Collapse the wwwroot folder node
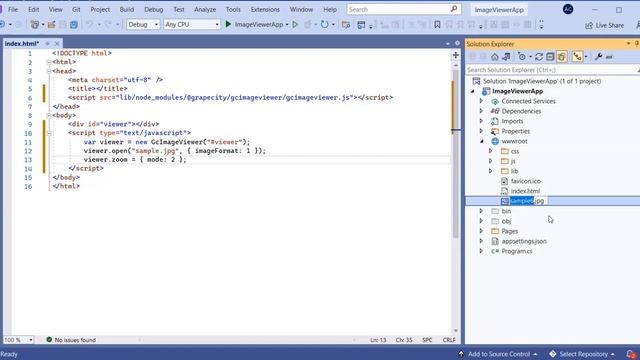The height and width of the screenshot is (360, 640). point(482,141)
